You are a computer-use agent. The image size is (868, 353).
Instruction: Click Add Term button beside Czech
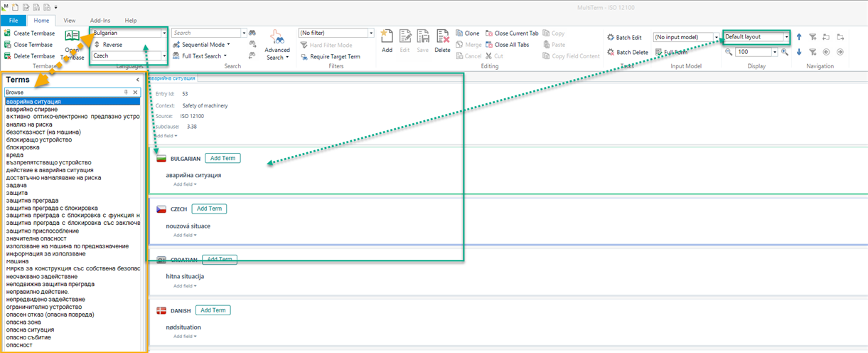210,209
